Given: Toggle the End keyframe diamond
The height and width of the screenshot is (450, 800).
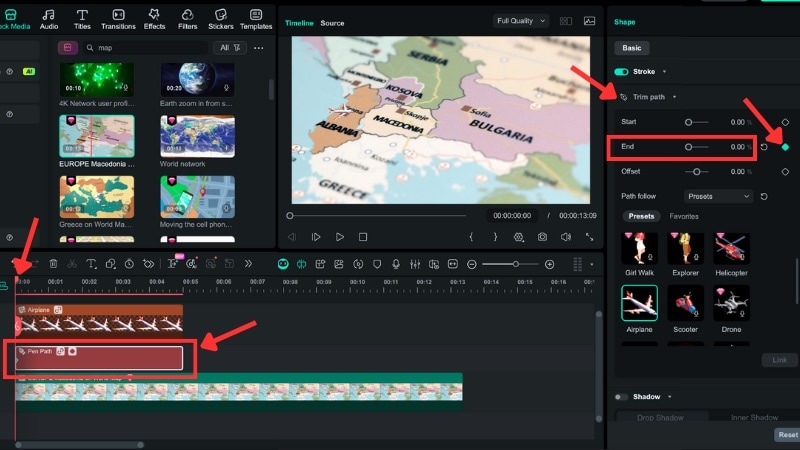Looking at the screenshot, I should click(785, 147).
